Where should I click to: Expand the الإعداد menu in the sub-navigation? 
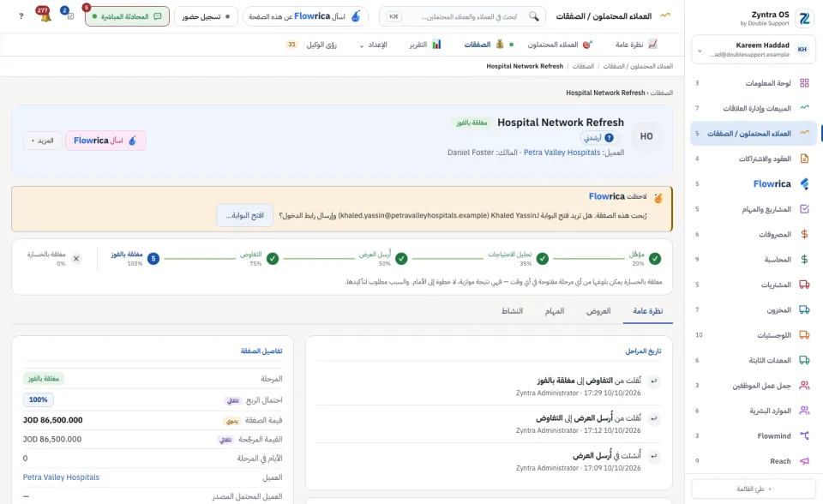[373, 45]
